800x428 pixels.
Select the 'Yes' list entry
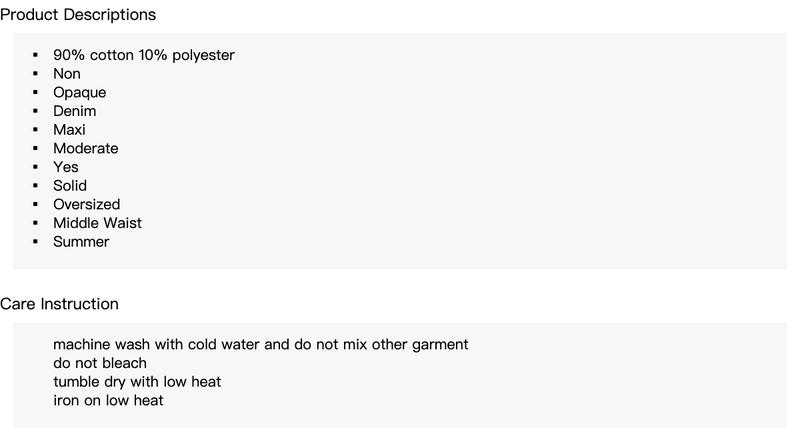(66, 167)
